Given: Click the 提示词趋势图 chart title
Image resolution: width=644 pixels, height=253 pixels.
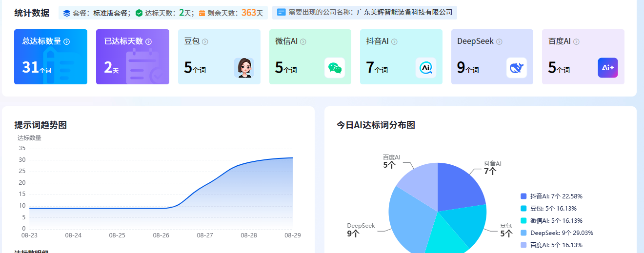Looking at the screenshot, I should coord(40,125).
